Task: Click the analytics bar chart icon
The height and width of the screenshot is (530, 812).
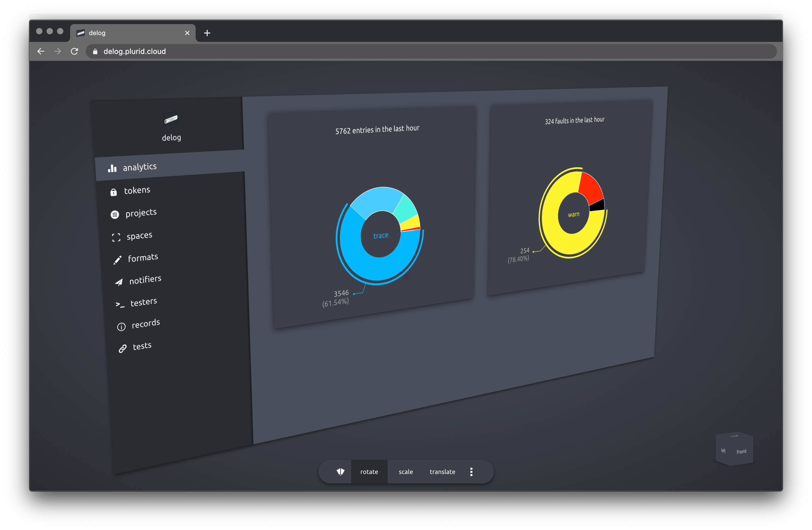Action: point(112,168)
